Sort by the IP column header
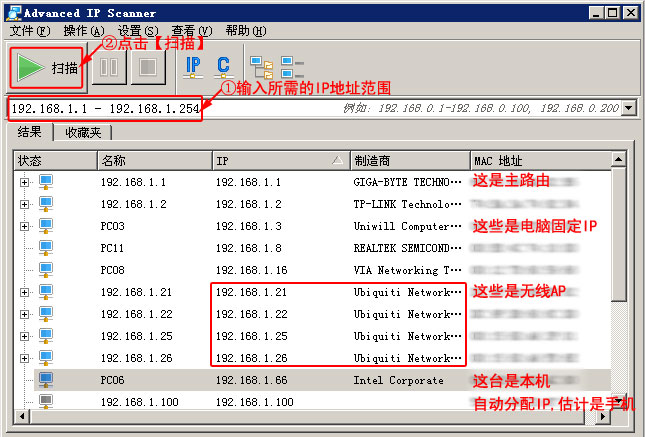 (278, 160)
